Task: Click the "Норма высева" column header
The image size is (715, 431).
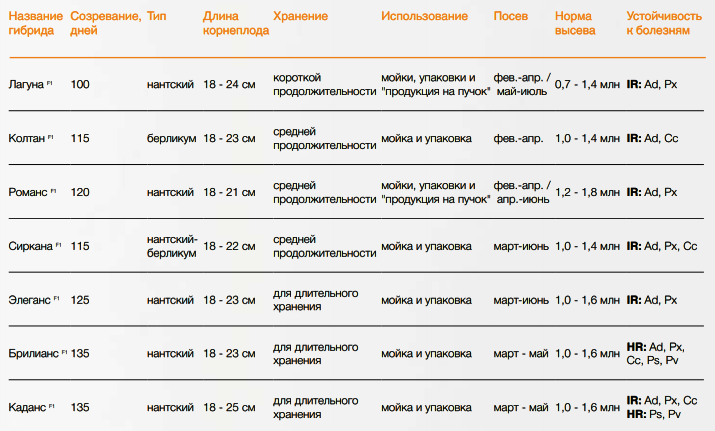Action: (x=575, y=24)
